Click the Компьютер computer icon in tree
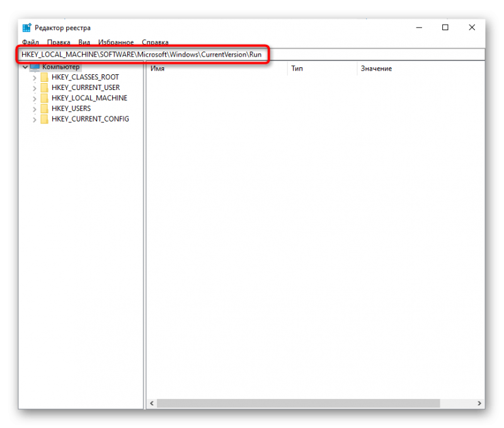Screen dimensions: 504x428 pyautogui.click(x=35, y=67)
